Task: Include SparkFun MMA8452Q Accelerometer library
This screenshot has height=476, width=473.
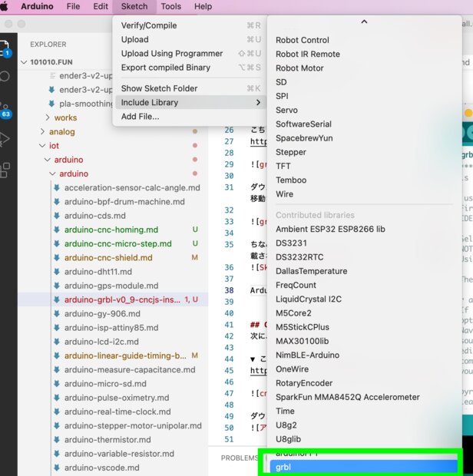Action: click(364, 397)
